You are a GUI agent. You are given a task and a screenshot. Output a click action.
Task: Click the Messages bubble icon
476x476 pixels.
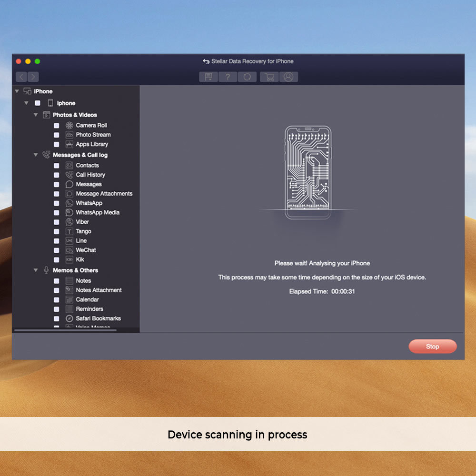[x=69, y=184]
